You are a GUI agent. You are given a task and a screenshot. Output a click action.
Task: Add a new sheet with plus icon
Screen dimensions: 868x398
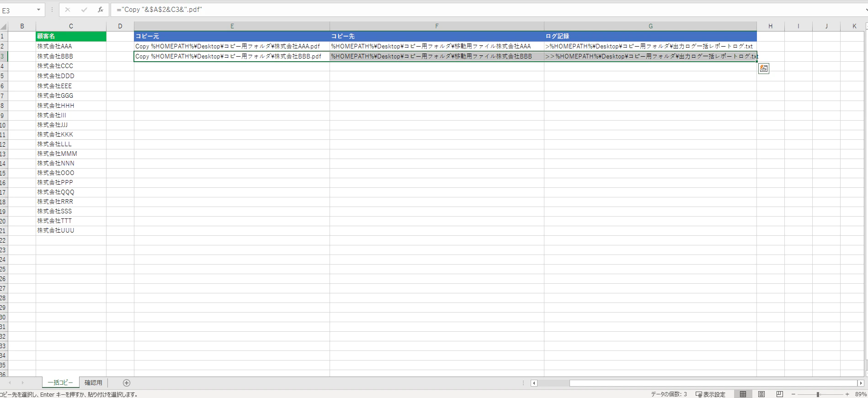click(127, 383)
